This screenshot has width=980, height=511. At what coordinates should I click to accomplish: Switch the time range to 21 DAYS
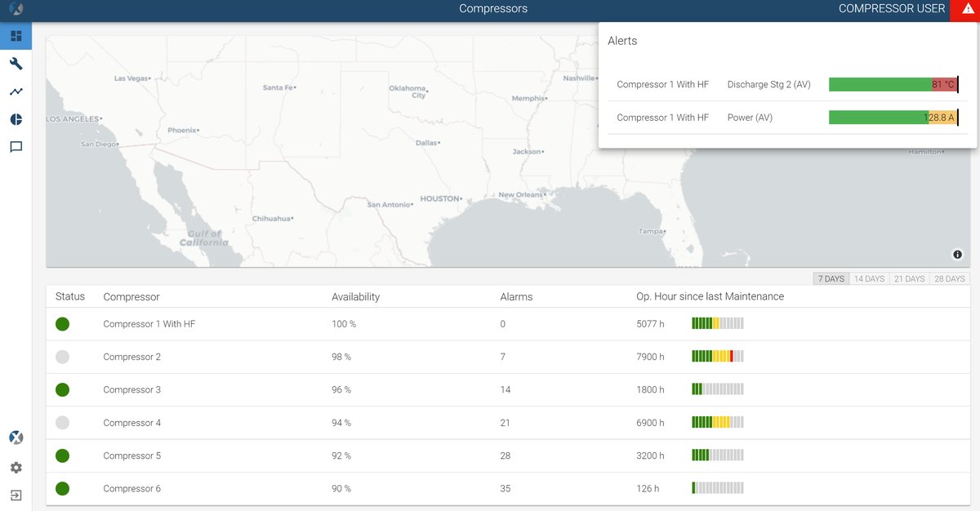tap(908, 278)
